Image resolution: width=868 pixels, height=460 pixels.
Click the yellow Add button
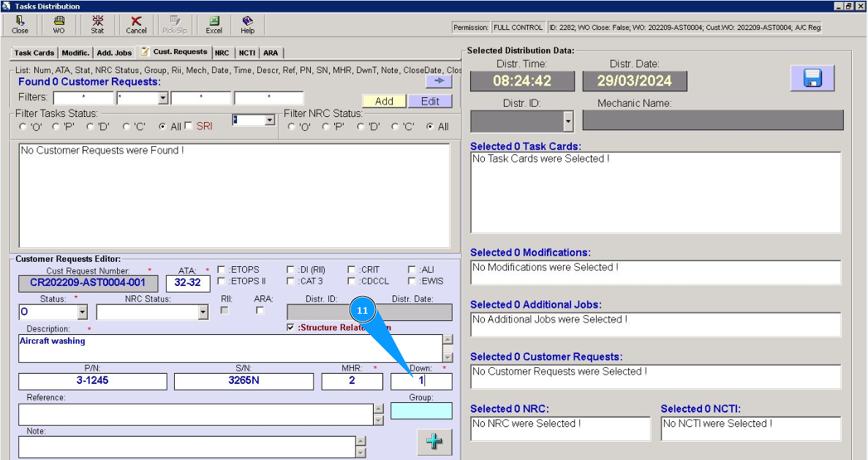384,102
